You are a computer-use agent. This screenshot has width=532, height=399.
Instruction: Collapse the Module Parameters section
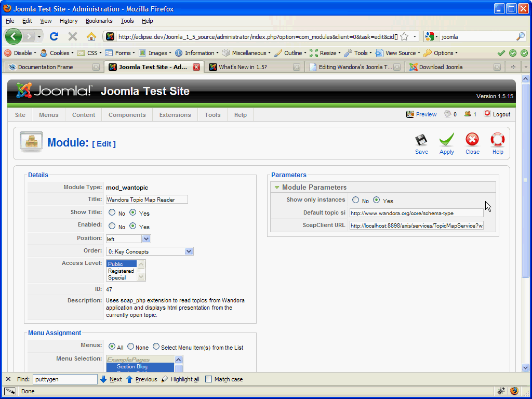point(277,187)
